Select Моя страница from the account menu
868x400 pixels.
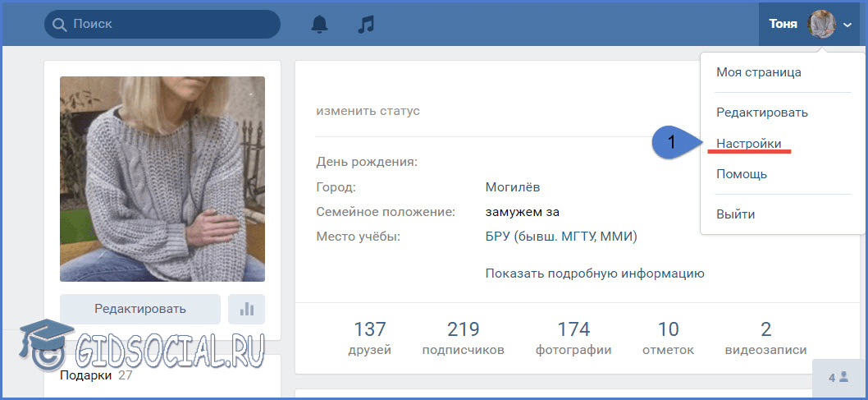[758, 72]
